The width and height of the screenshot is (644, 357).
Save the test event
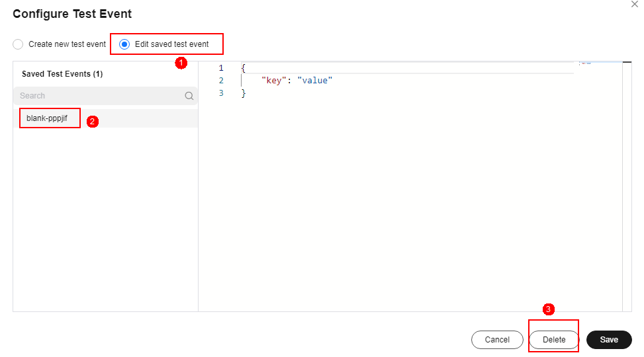609,340
